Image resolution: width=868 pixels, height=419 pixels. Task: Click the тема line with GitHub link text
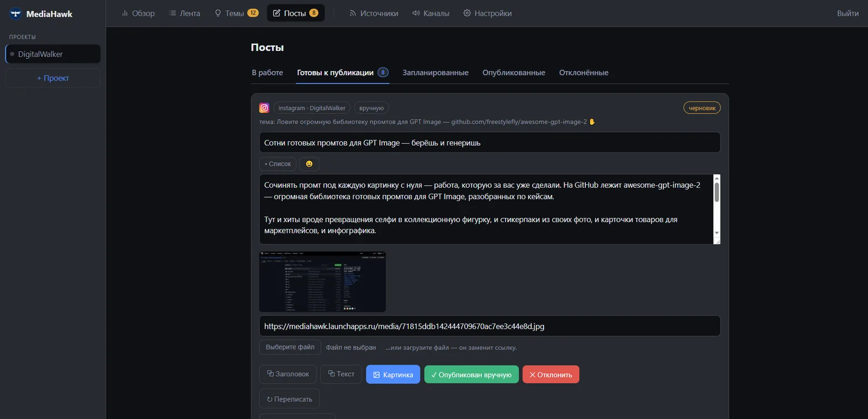coord(427,122)
